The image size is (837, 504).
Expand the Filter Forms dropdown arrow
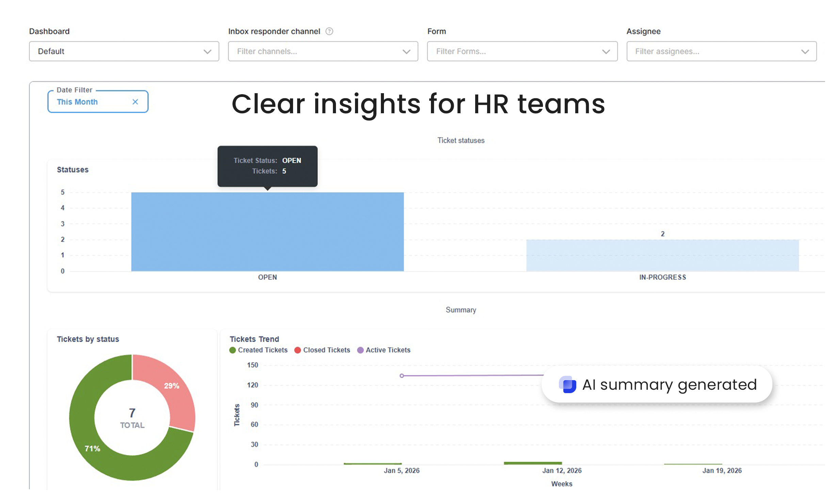pyautogui.click(x=606, y=52)
